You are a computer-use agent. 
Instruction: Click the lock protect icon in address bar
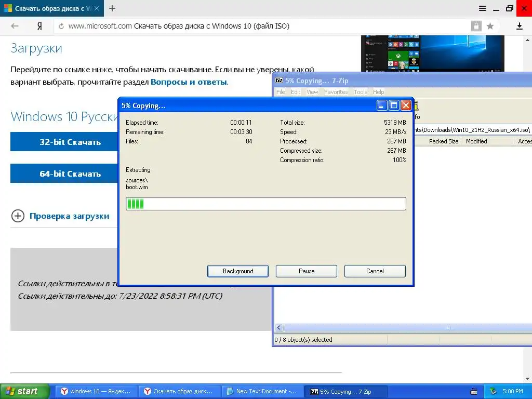tap(476, 26)
